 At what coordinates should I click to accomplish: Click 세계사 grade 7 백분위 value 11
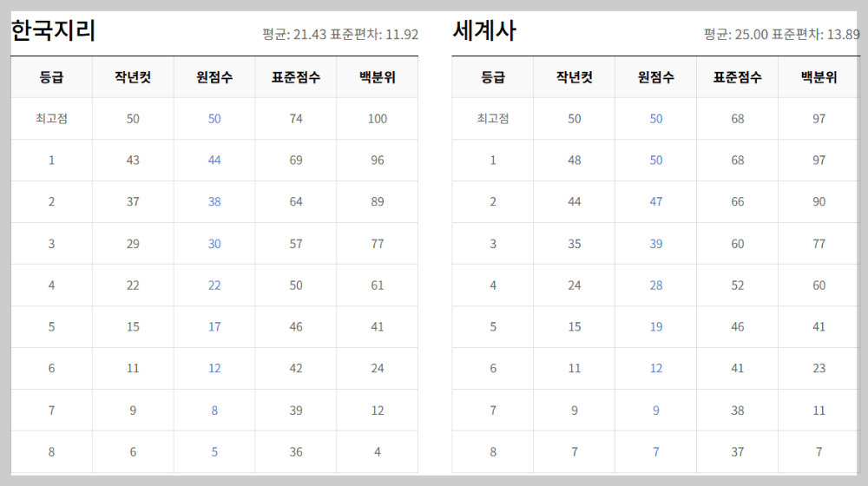coord(819,410)
